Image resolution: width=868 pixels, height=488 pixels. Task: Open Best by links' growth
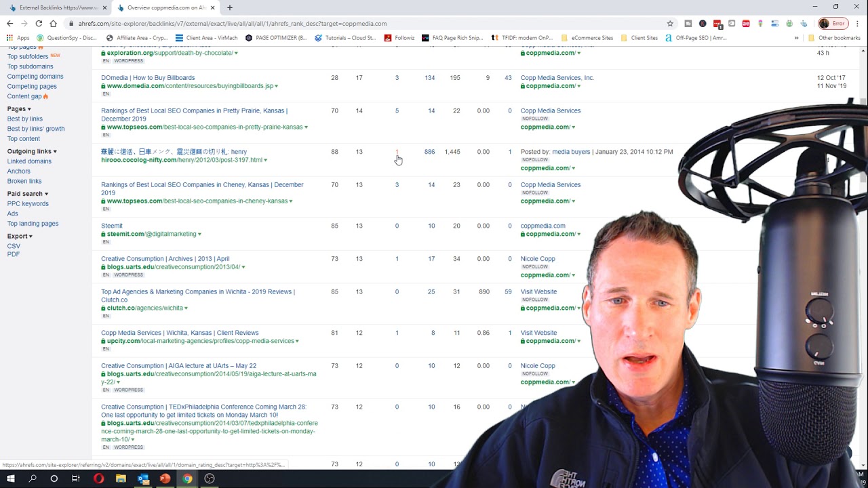[x=36, y=129]
